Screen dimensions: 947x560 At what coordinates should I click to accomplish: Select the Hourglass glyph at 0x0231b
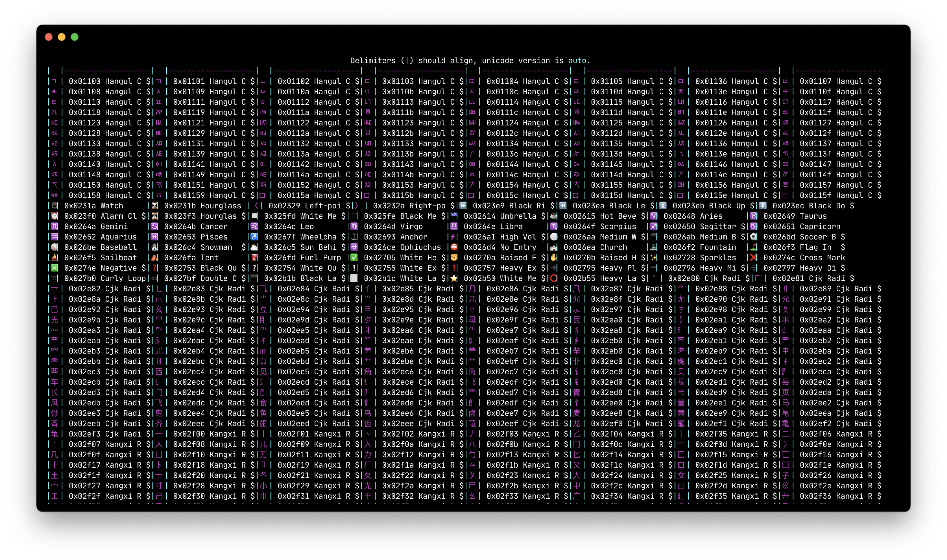tap(154, 205)
